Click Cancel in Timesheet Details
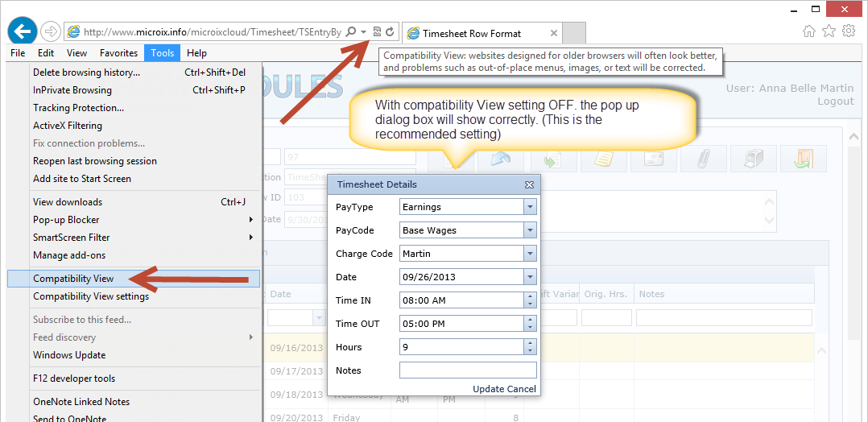868x422 pixels. click(x=522, y=389)
